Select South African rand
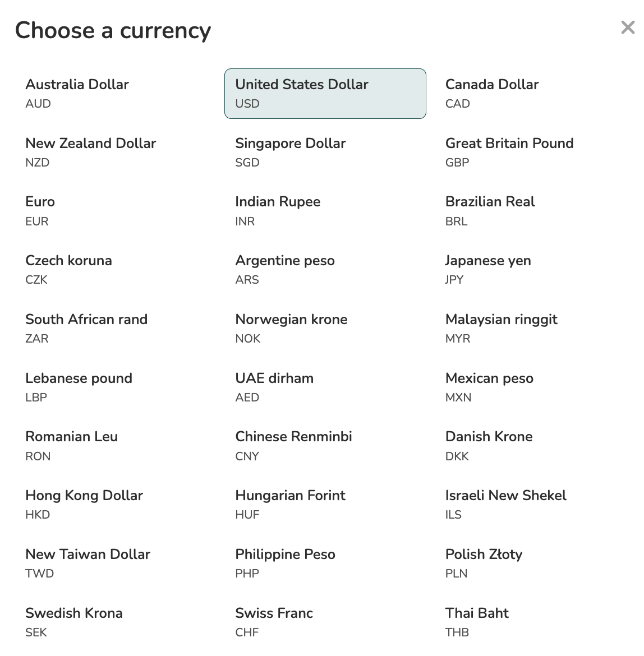 pyautogui.click(x=86, y=328)
